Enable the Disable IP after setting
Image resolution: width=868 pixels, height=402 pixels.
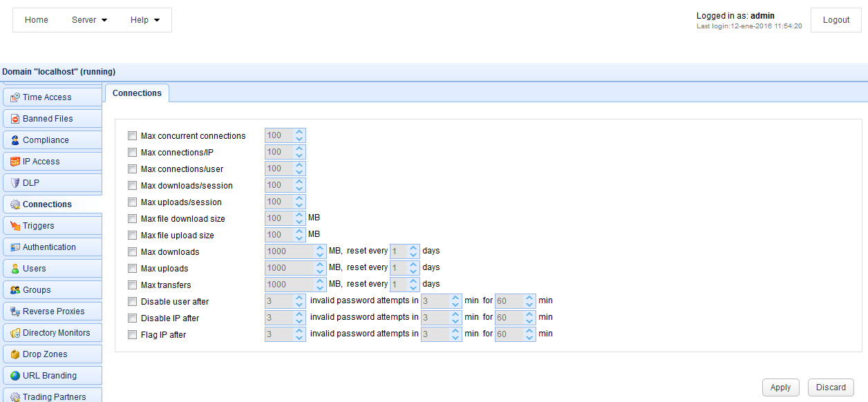click(132, 318)
